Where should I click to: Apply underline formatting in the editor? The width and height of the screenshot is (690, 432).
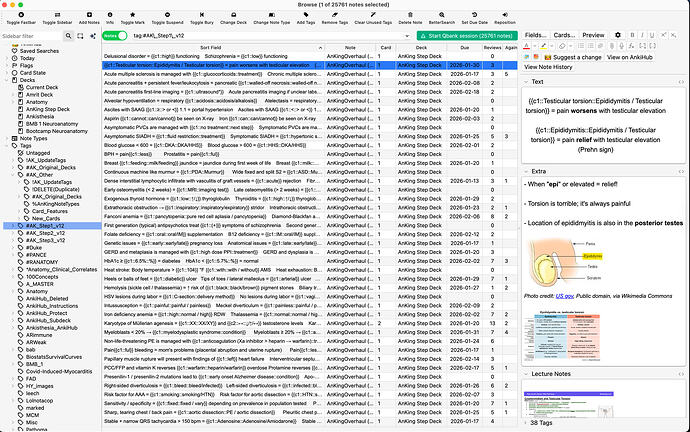pos(652,35)
